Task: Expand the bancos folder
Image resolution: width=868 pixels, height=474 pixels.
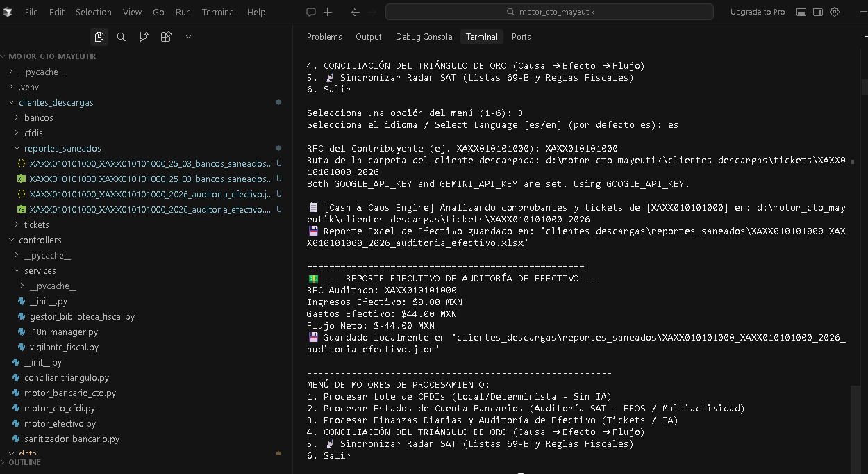Action: (146, 117)
